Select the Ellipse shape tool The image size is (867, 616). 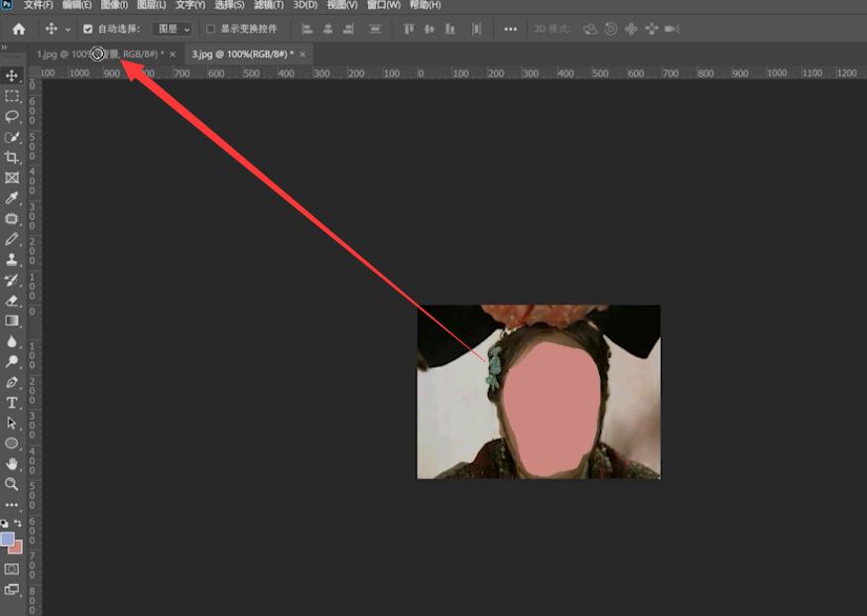click(x=12, y=443)
